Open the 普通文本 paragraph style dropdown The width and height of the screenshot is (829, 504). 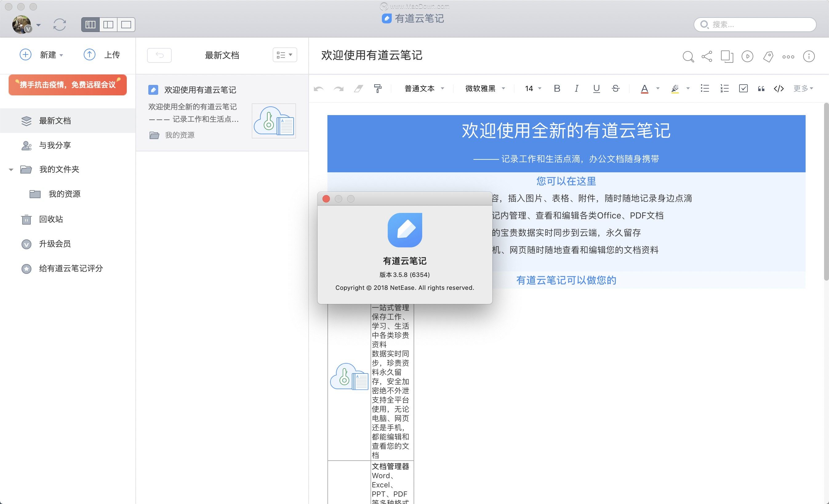[424, 89]
